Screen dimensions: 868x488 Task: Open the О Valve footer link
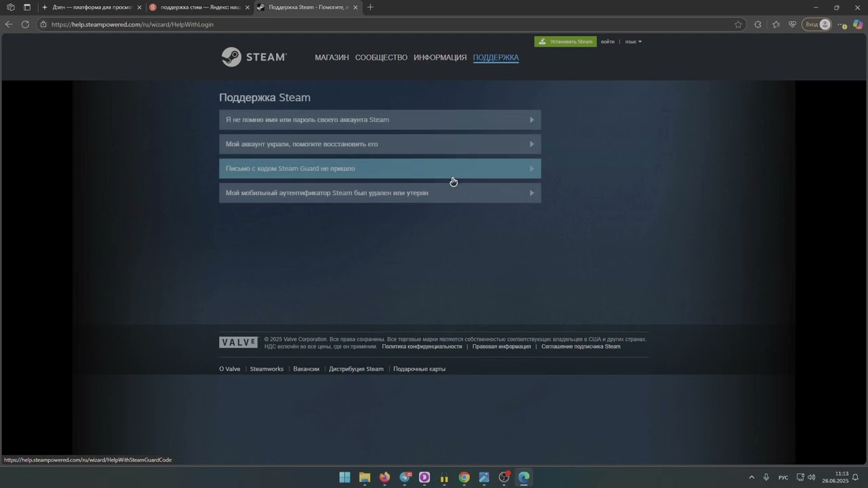pyautogui.click(x=229, y=369)
